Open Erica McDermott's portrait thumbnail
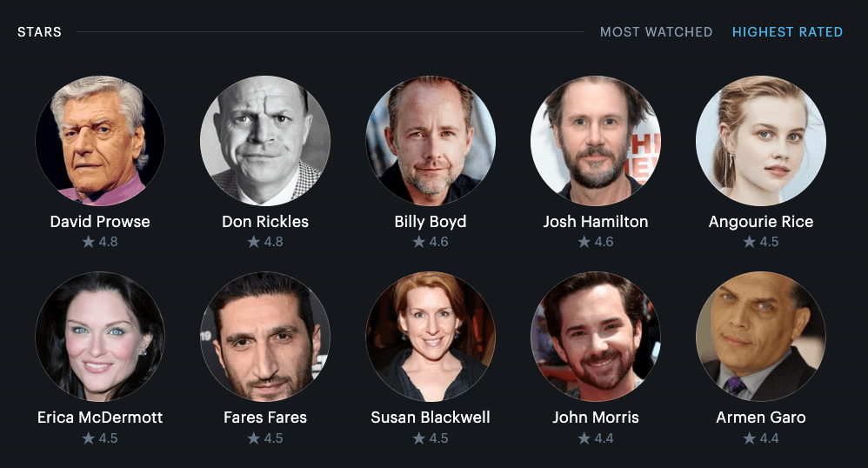This screenshot has height=468, width=868. [x=100, y=337]
